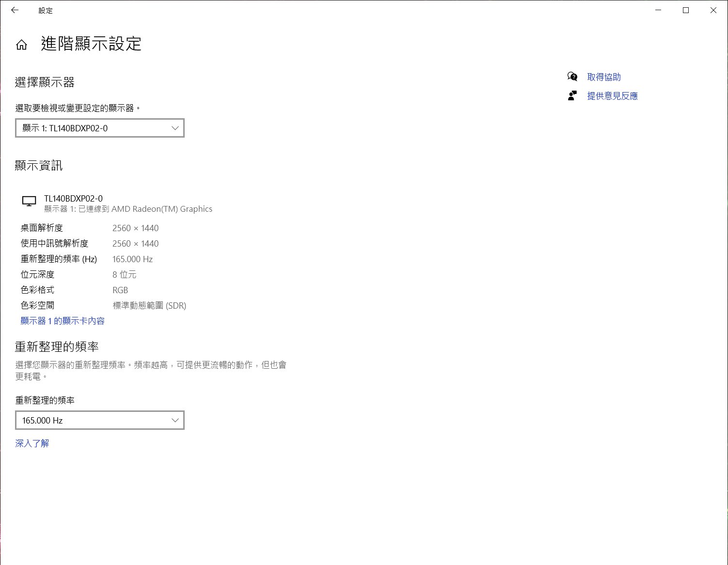The width and height of the screenshot is (728, 565).
Task: Click the 深入了解 learn more link
Action: tap(32, 443)
